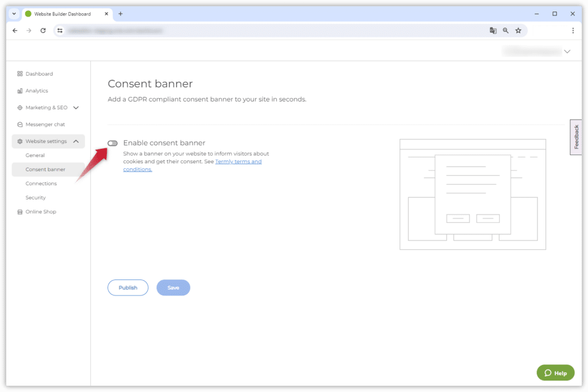Screen dimensions: 588x392
Task: Open the vertical Feedback tab
Action: 576,137
